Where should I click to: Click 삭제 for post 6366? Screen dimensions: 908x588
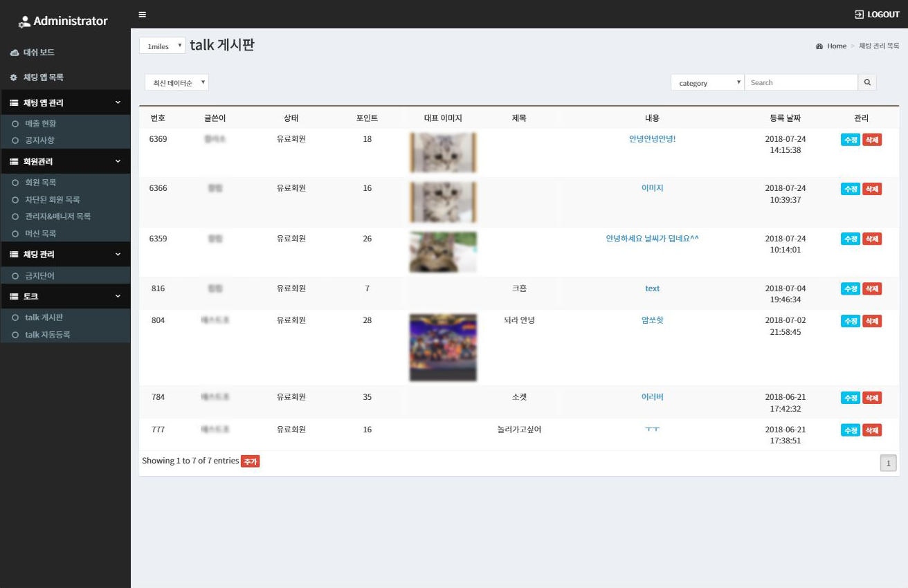pos(872,189)
